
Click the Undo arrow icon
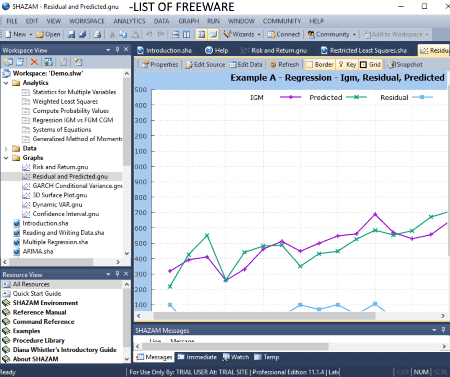(x=149, y=34)
